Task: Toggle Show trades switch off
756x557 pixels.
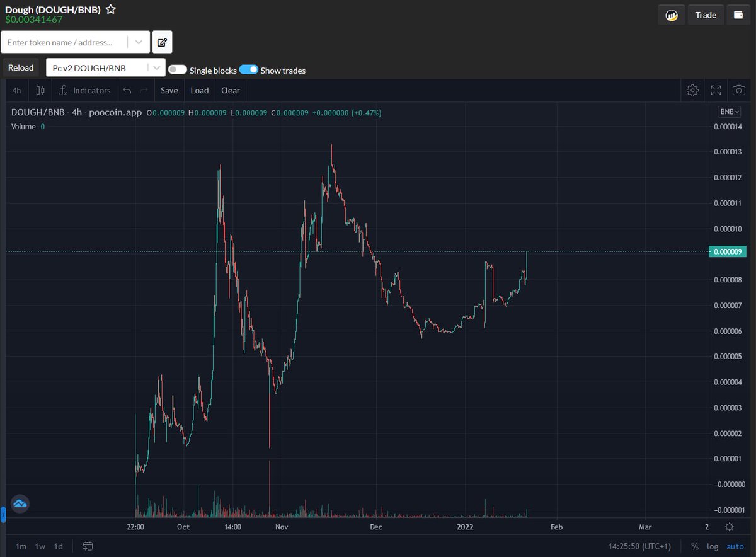Action: (x=249, y=69)
